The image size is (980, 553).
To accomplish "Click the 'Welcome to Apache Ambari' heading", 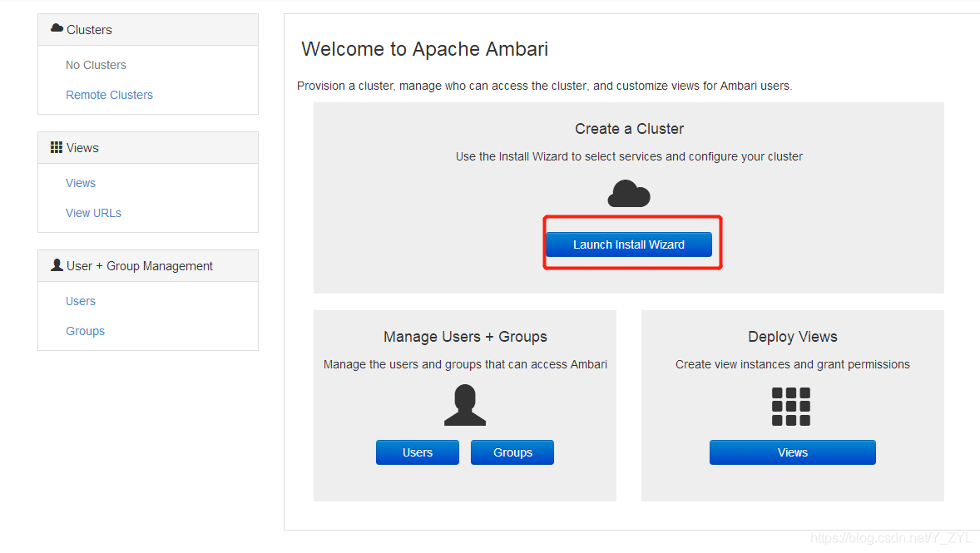I will coord(425,49).
